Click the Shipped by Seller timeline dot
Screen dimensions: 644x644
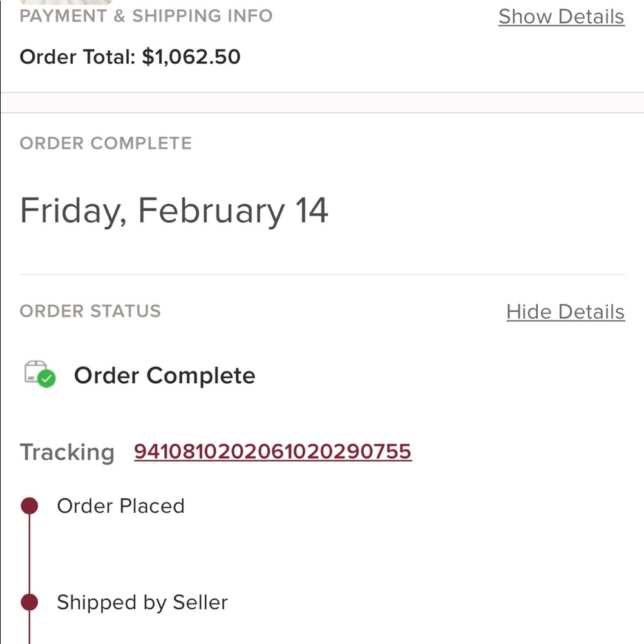tap(30, 603)
